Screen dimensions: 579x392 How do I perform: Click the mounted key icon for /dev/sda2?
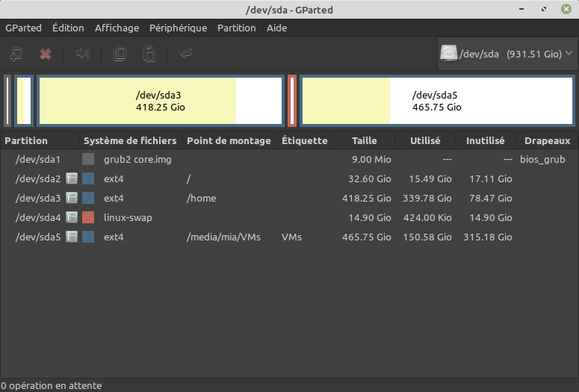[72, 178]
